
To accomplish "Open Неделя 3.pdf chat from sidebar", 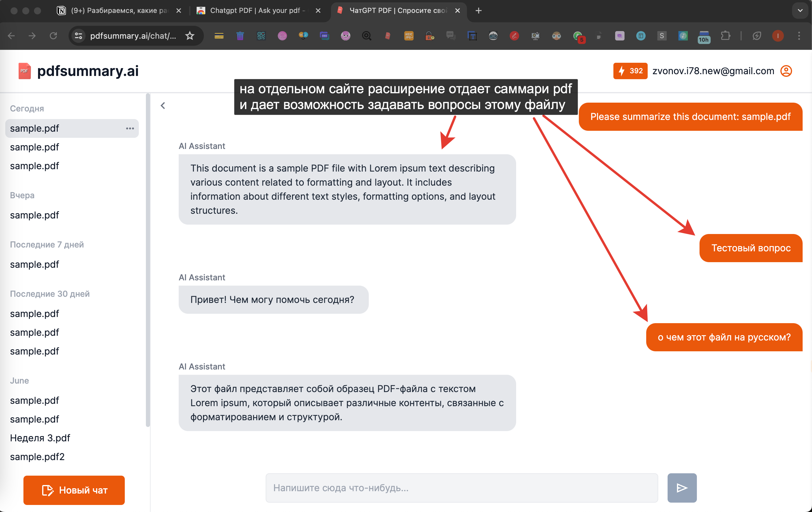I will click(40, 438).
